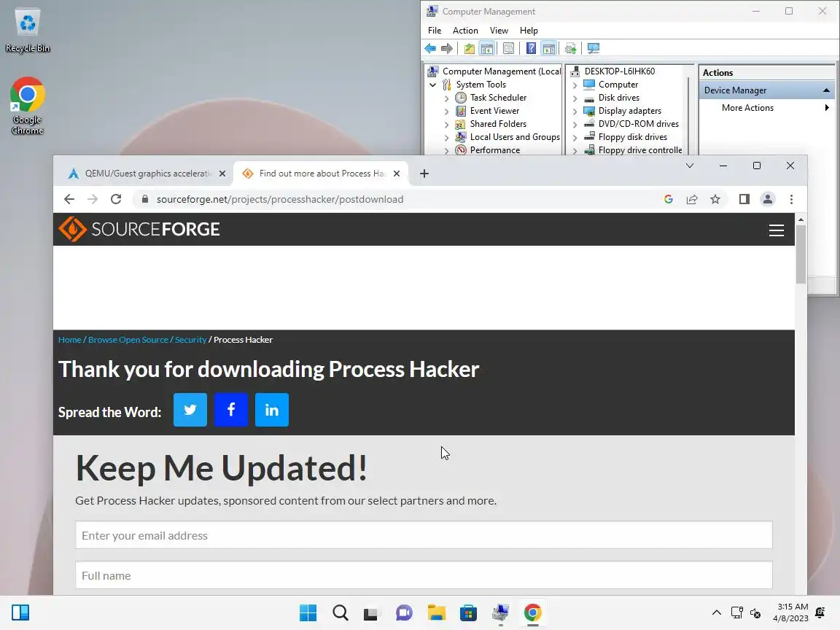This screenshot has height=630, width=840.
Task: Click the Chrome page vertical scrollbar thumb
Action: click(801, 254)
